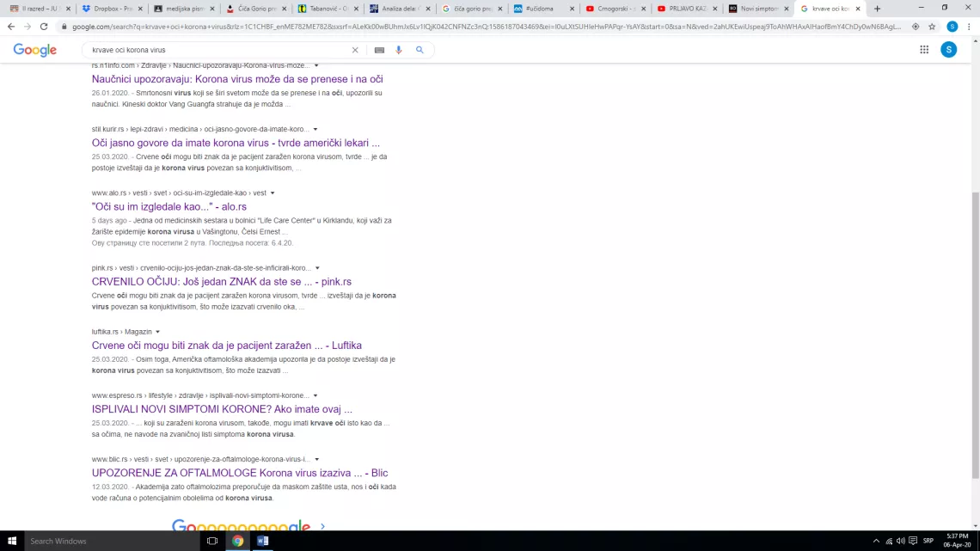The width and height of the screenshot is (980, 551).
Task: Focus the browser address bar URL
Action: (x=487, y=27)
